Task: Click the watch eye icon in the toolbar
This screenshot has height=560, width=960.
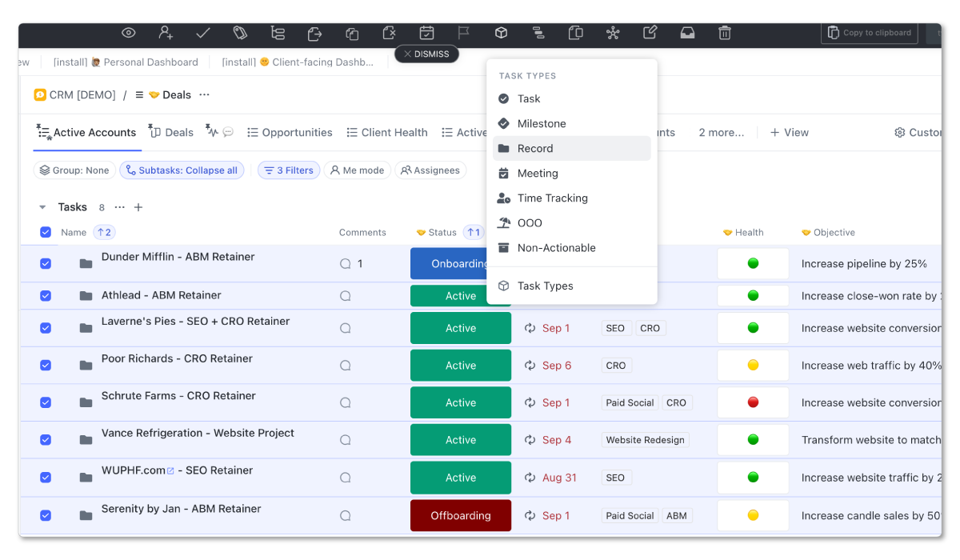Action: click(x=128, y=33)
